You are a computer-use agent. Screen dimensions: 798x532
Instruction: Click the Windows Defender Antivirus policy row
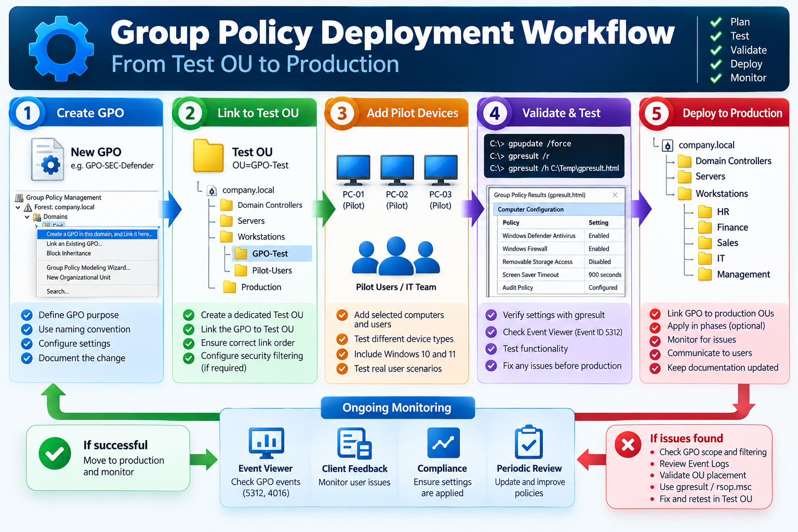tap(560, 236)
